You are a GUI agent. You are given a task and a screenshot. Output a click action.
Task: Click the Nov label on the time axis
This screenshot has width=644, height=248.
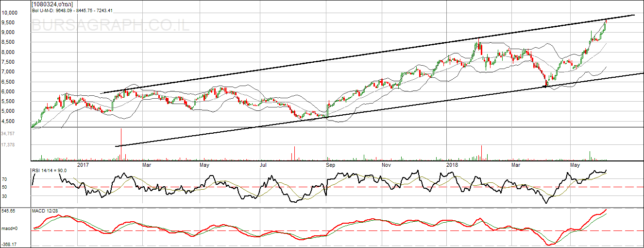point(386,165)
